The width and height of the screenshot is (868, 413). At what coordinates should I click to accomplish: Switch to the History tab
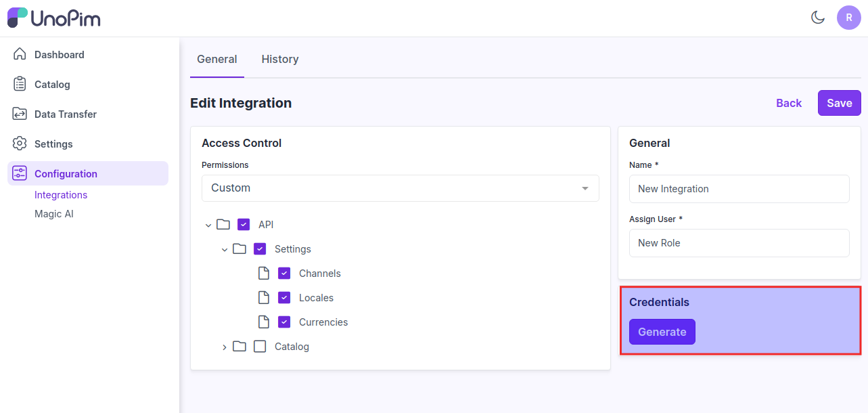tap(279, 59)
